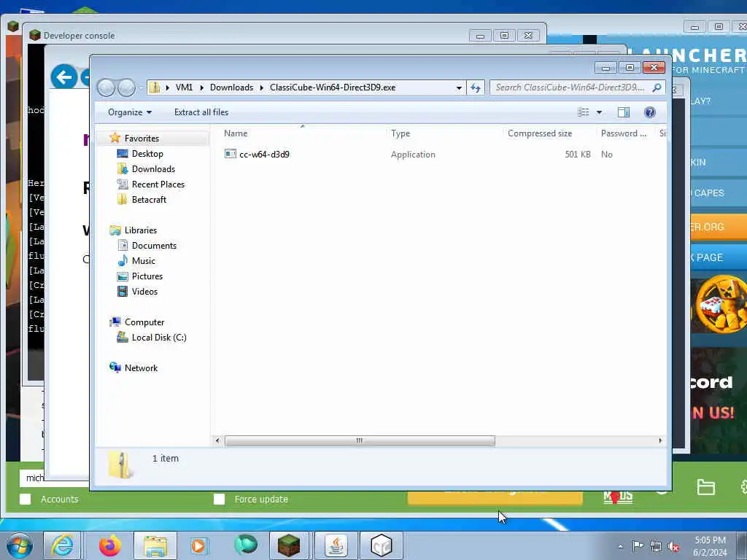
Task: Open the Windows Start menu
Action: [x=20, y=545]
